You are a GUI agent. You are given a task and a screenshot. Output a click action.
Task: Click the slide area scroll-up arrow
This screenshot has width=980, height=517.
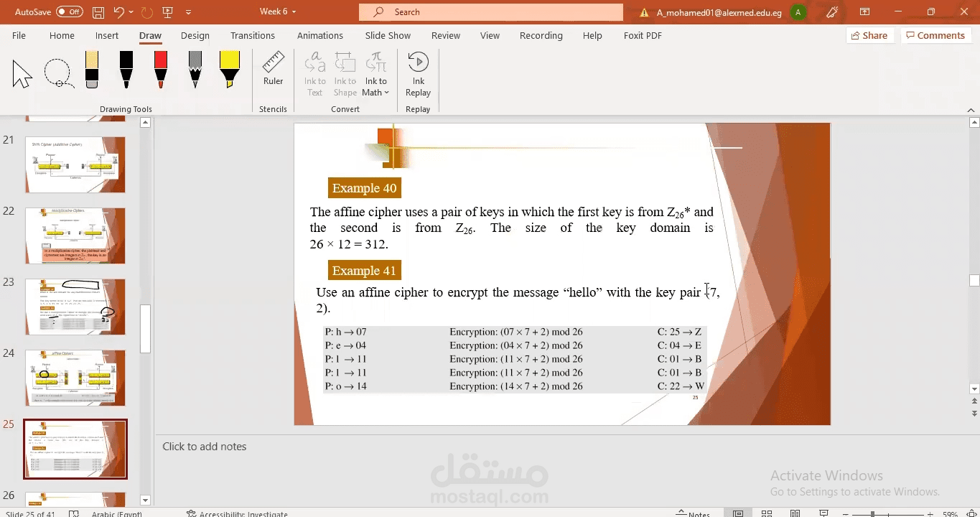(x=974, y=123)
